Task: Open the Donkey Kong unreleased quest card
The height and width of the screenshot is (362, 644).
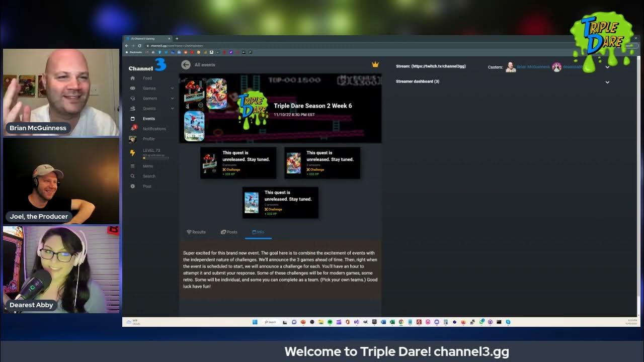Action: tap(238, 163)
